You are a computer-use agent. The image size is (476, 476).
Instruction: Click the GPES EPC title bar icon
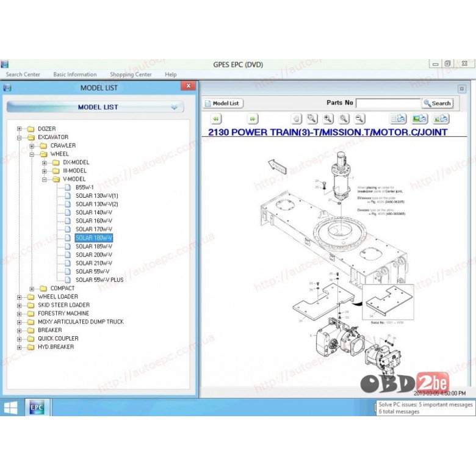5,64
